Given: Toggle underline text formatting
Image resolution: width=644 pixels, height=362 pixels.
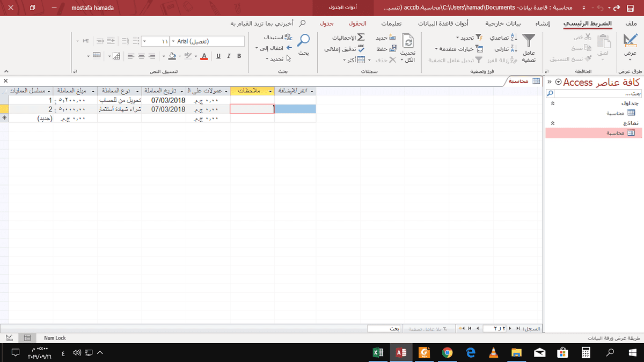Looking at the screenshot, I should click(219, 56).
